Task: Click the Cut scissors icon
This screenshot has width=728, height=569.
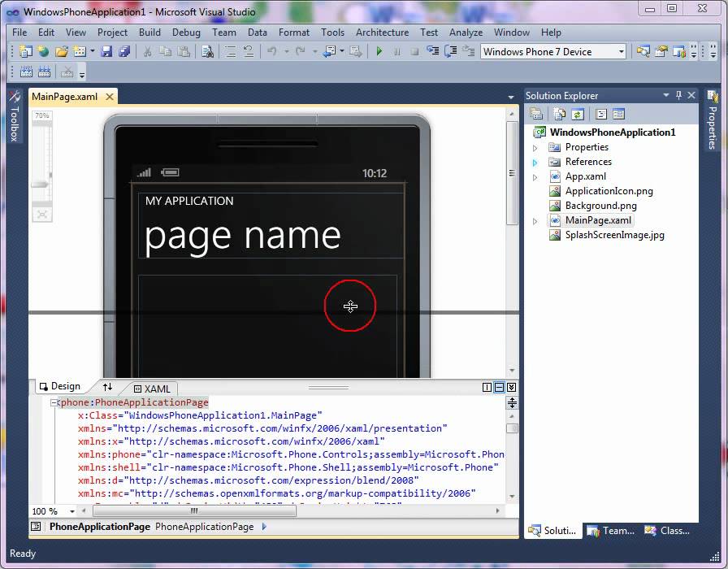Action: [147, 51]
